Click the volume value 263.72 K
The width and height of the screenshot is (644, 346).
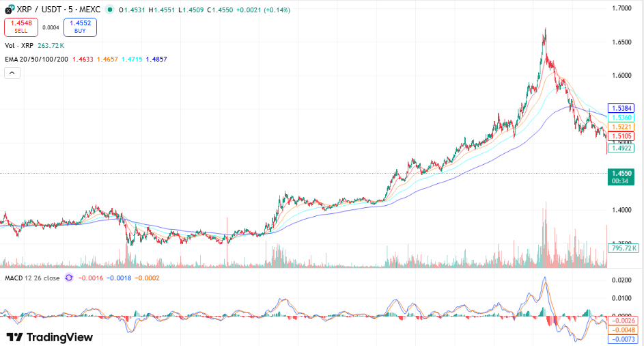click(x=51, y=45)
